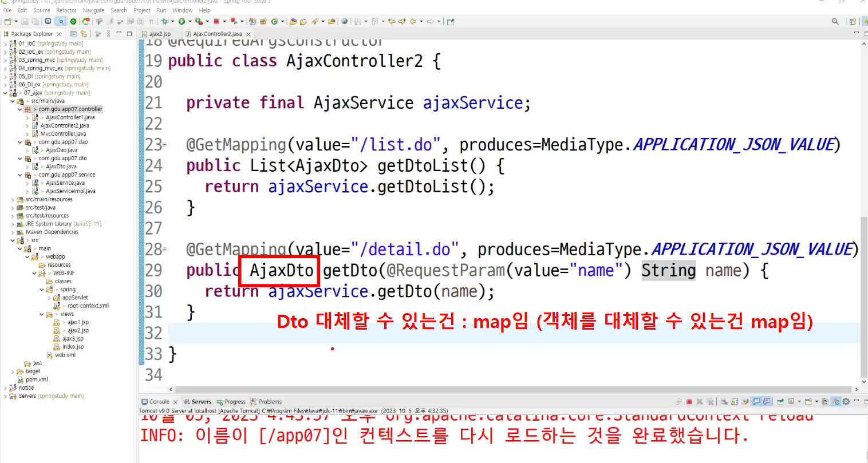The height and width of the screenshot is (463, 868).
Task: Open the Debug dropdown arrow
Action: (172, 21)
